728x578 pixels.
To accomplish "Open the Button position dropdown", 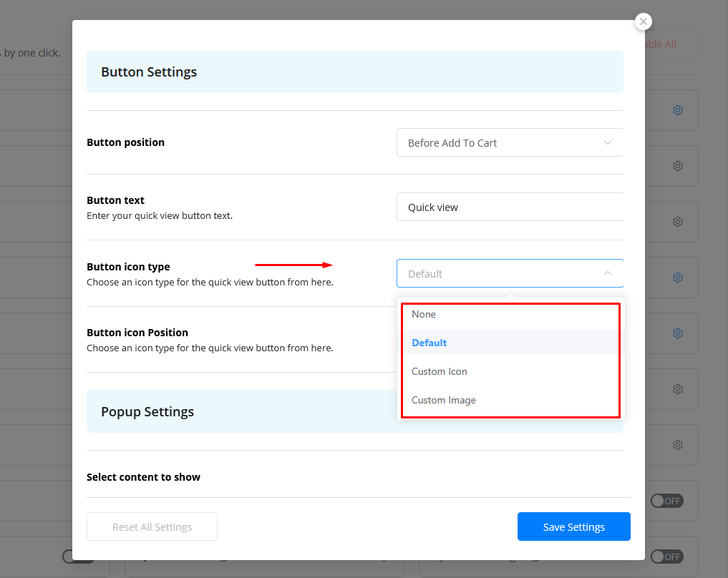I will pyautogui.click(x=509, y=142).
